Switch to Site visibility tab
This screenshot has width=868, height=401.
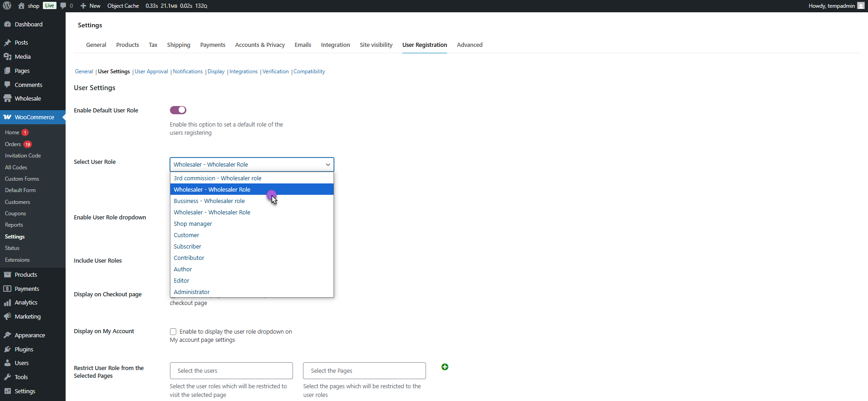point(376,45)
